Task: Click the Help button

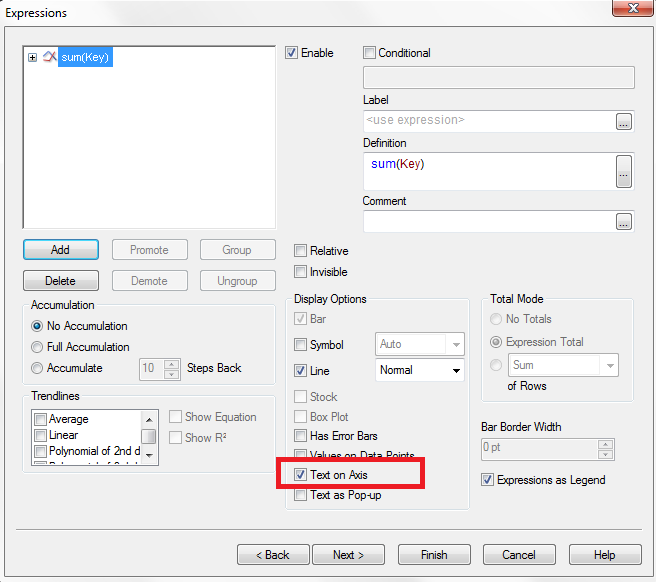Action: coord(605,555)
